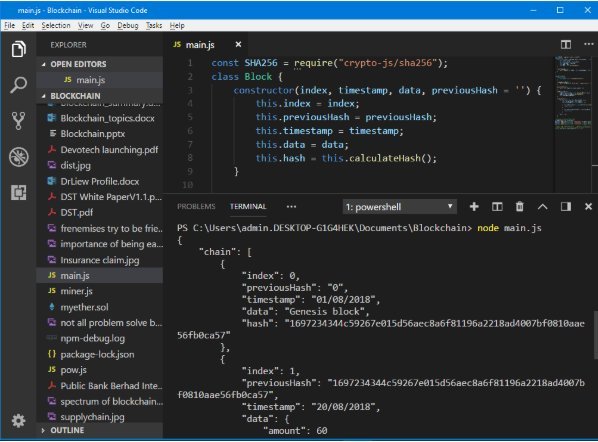Click the Explorer panel header label
This screenshot has height=442, width=598.
[x=68, y=45]
